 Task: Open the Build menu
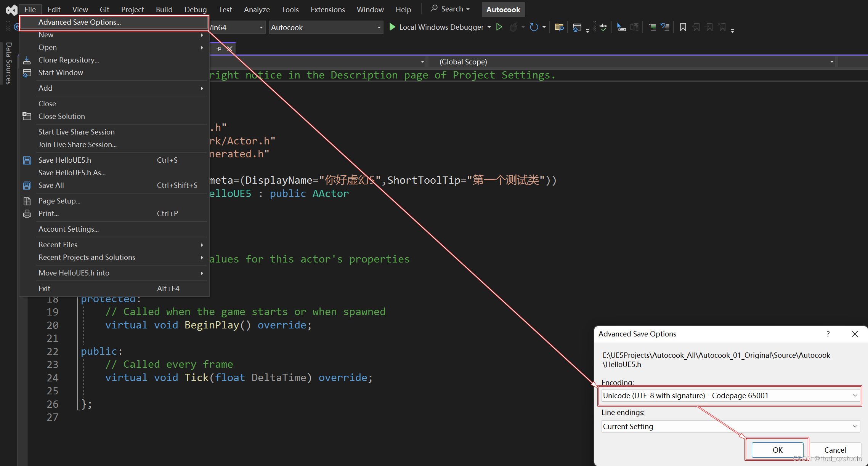[164, 9]
